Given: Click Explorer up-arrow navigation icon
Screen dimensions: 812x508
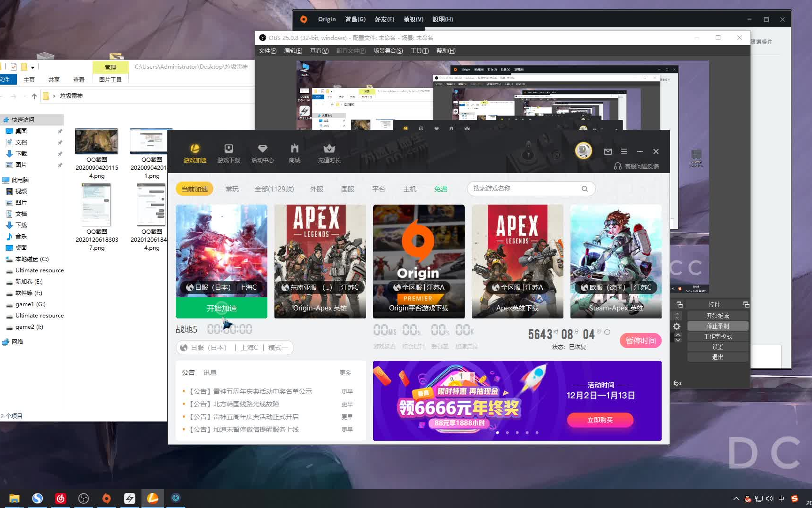Looking at the screenshot, I should tap(34, 96).
